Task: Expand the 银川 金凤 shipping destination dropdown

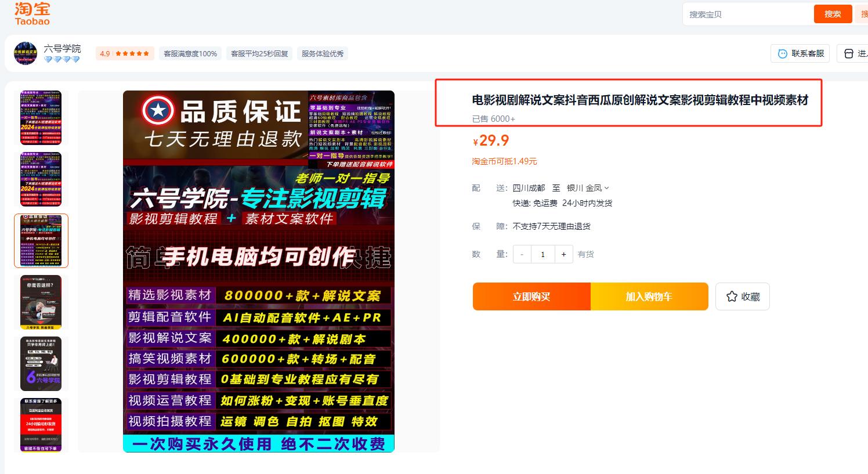Action: click(606, 188)
